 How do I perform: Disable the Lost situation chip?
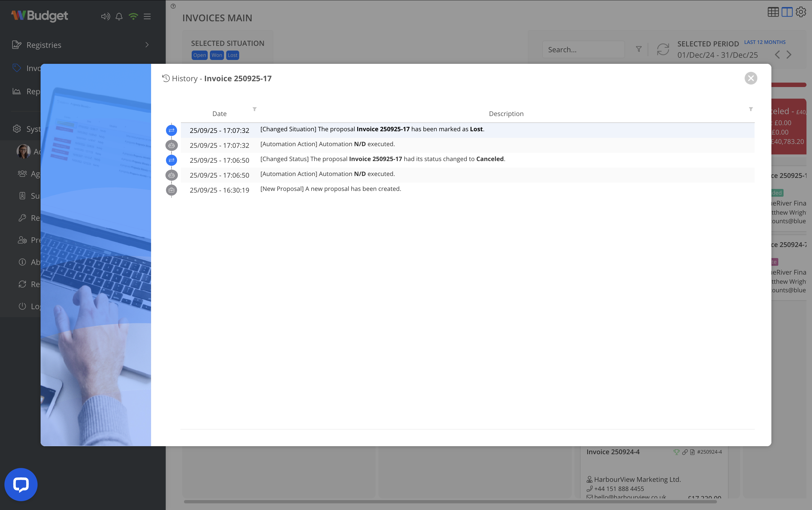(232, 55)
